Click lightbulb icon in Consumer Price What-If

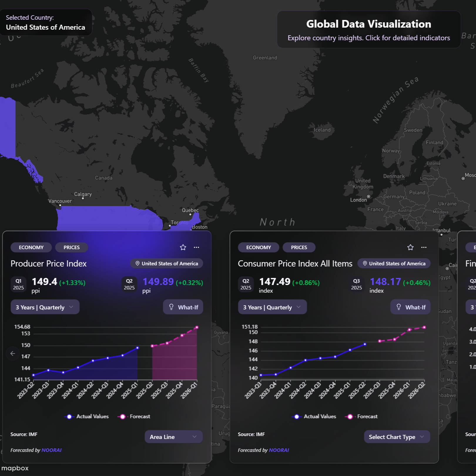click(x=399, y=307)
